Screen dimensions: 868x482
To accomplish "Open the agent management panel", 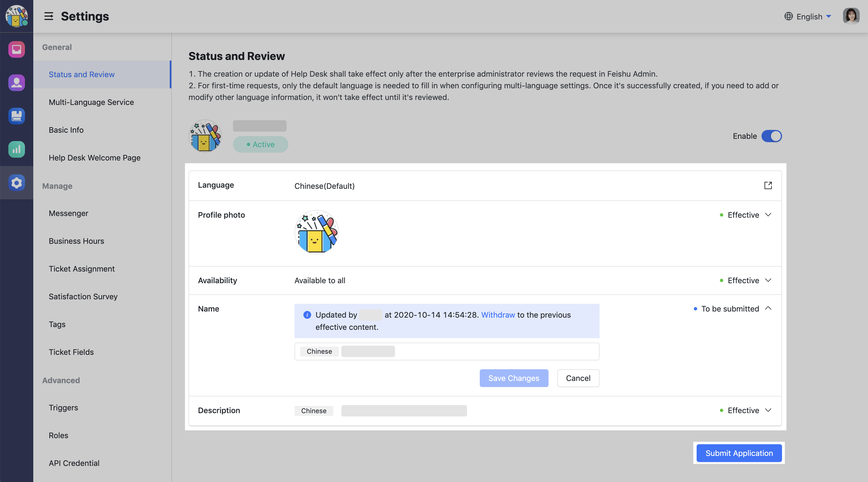I will click(x=17, y=83).
